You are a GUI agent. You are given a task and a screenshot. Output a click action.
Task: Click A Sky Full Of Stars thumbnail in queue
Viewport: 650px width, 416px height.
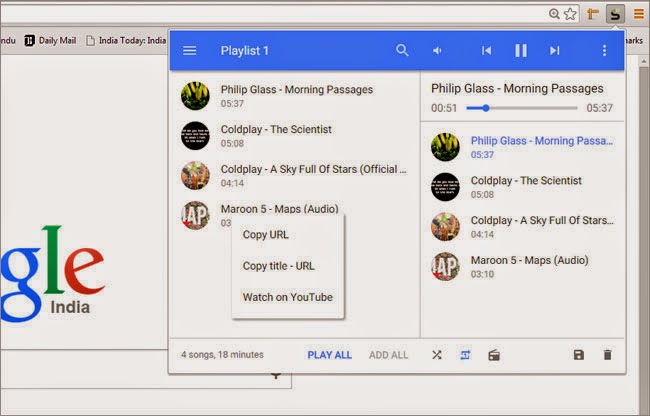pos(445,227)
